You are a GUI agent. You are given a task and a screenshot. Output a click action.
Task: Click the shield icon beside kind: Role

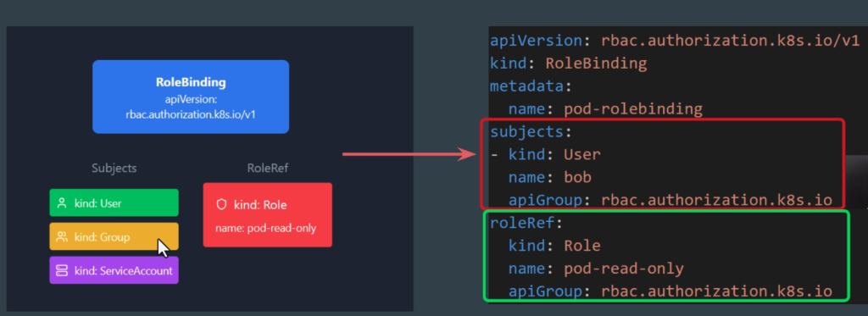pos(222,205)
